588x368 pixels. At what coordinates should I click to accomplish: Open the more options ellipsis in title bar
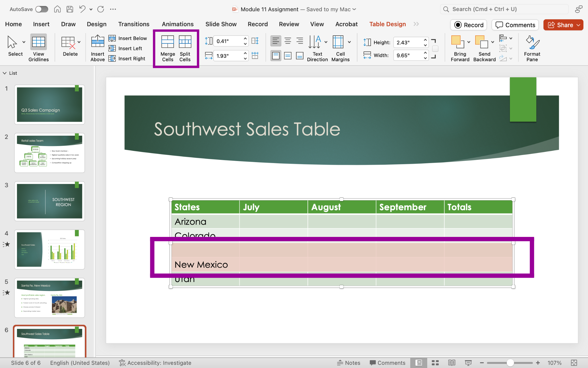(x=113, y=9)
